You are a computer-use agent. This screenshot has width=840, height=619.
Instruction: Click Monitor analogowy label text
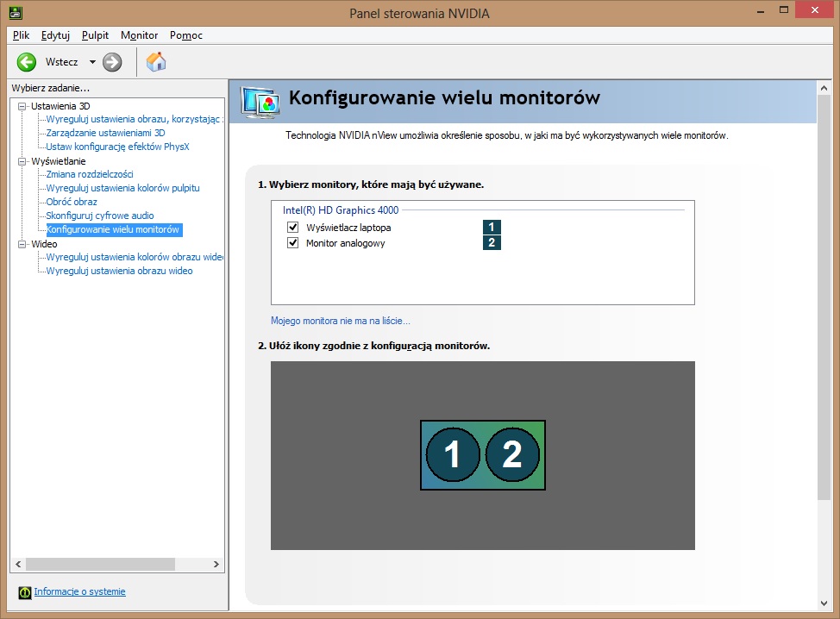click(x=346, y=243)
